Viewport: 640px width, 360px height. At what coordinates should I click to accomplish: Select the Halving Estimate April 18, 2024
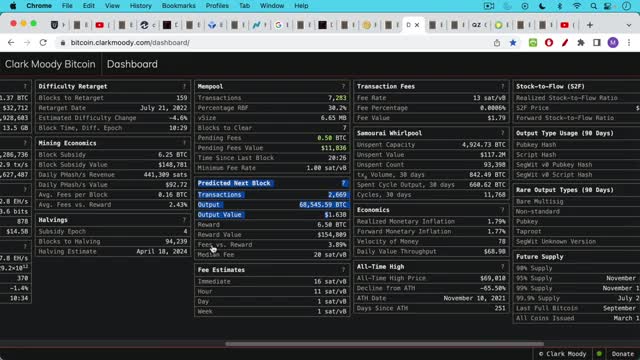tap(162, 251)
